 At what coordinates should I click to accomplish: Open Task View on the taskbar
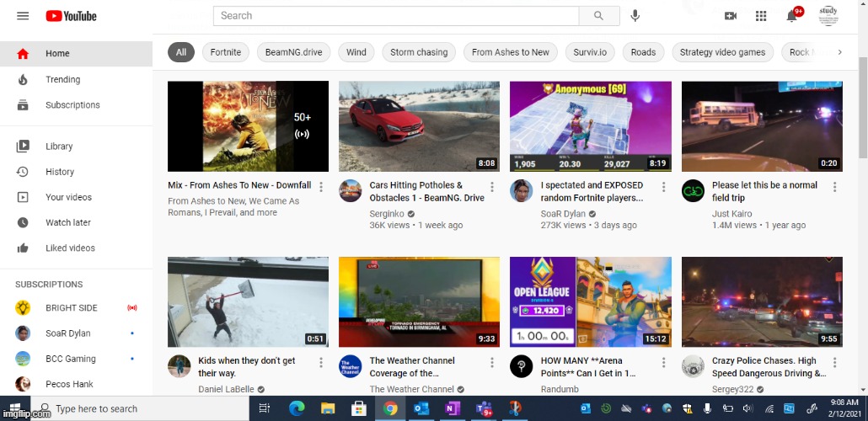[x=265, y=409]
